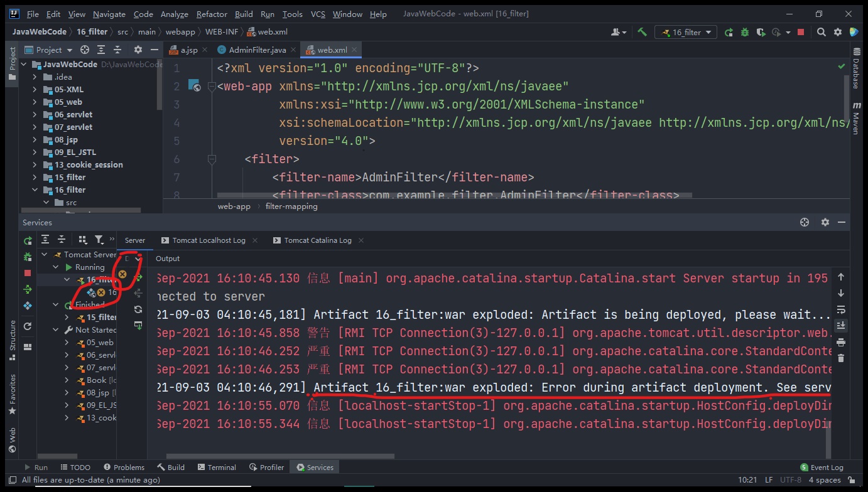Image resolution: width=868 pixels, height=492 pixels.
Task: Collapse the Tomcat Server Running node
Action: [55, 267]
